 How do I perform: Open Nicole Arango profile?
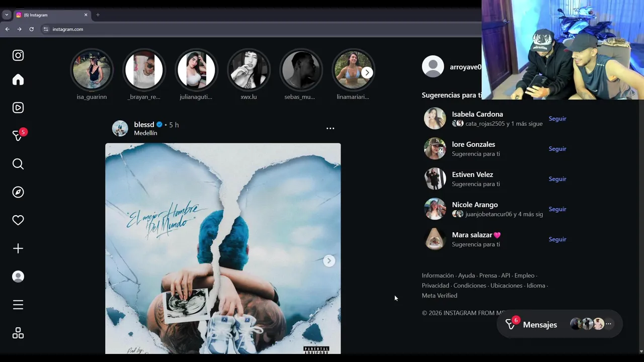click(x=475, y=205)
